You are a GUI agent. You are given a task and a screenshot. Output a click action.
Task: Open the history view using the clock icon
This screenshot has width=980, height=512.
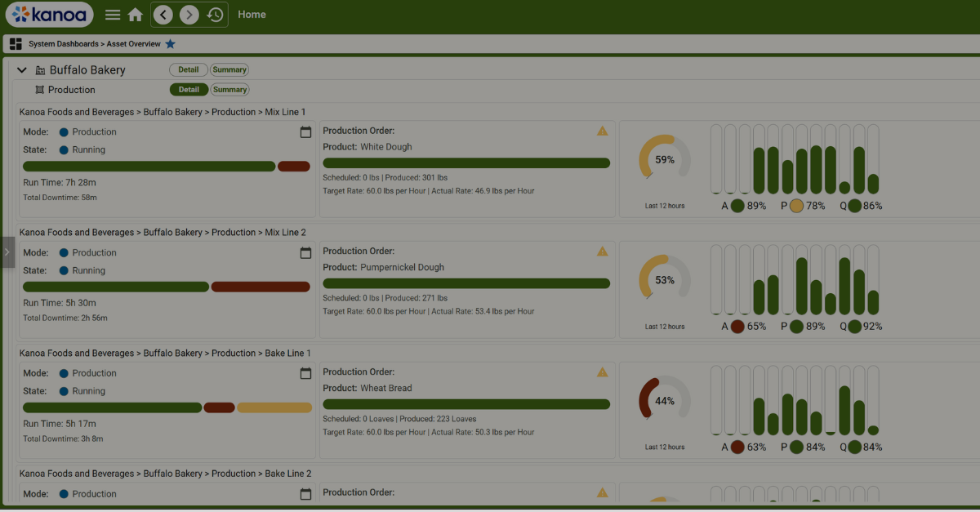point(214,14)
